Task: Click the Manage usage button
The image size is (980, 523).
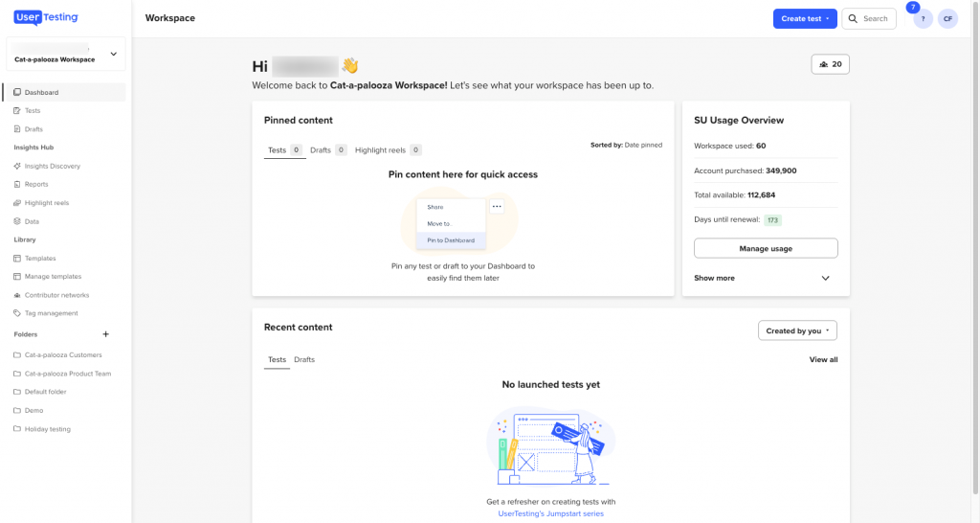Action: (766, 248)
